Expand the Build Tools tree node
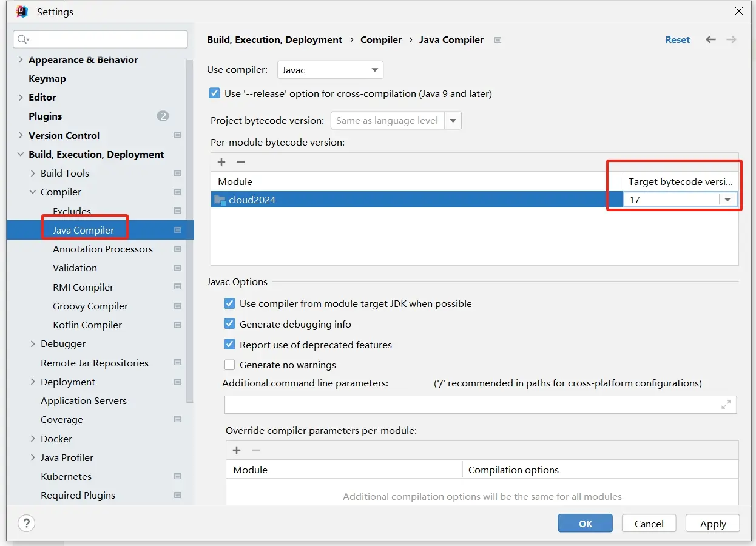 tap(33, 174)
